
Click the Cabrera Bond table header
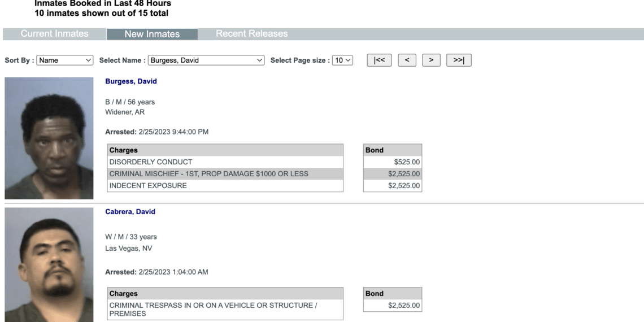[x=393, y=293]
